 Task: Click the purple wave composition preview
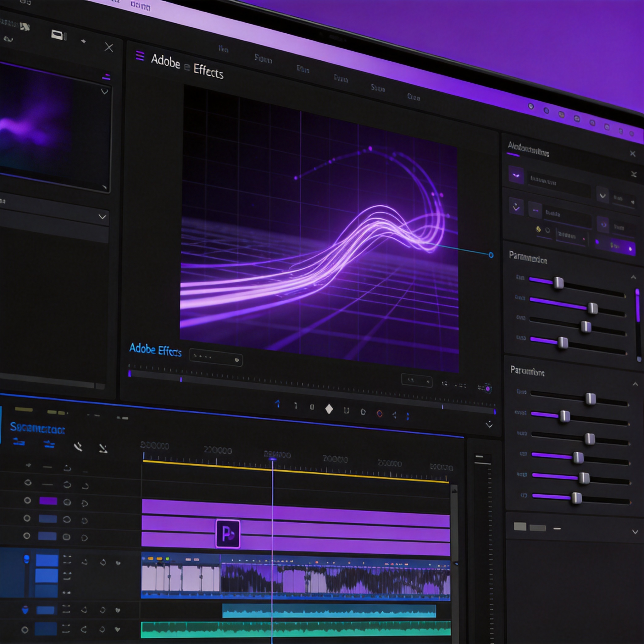click(x=319, y=228)
